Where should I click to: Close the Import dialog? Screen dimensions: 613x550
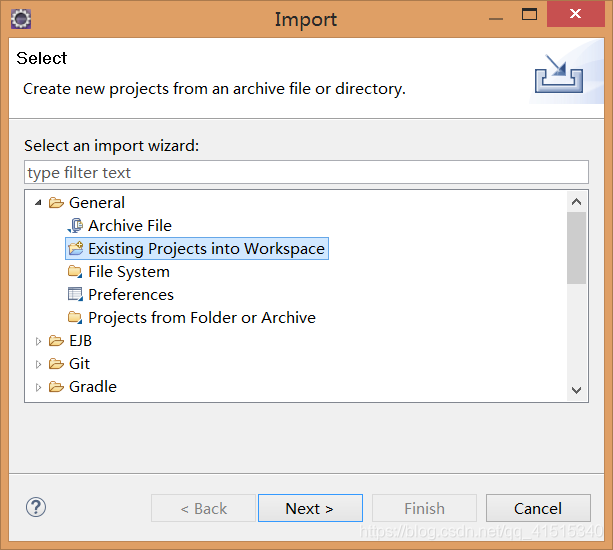click(575, 14)
